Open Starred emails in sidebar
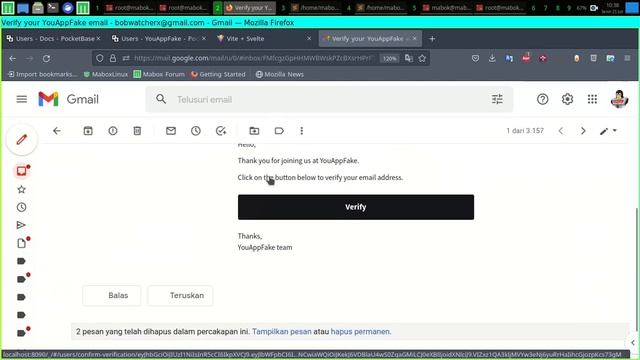The image size is (640, 360). [x=22, y=189]
